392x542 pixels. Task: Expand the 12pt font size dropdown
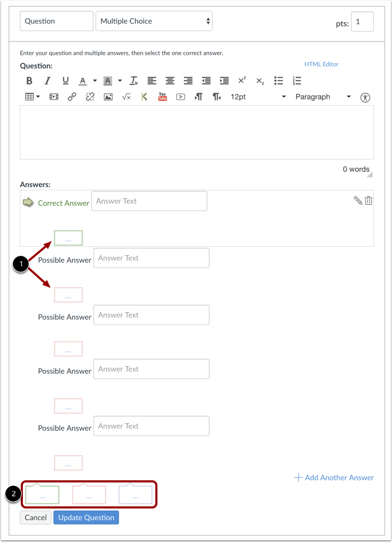point(258,97)
